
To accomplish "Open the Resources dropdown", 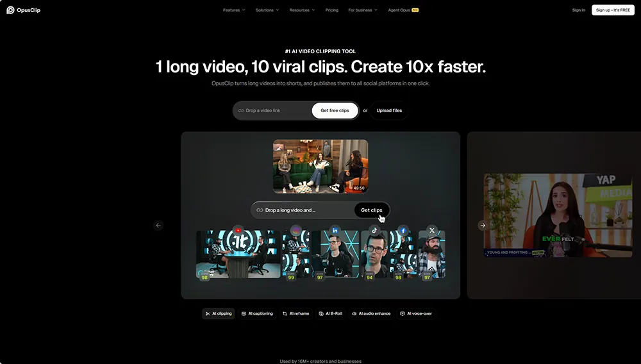I will [x=302, y=10].
